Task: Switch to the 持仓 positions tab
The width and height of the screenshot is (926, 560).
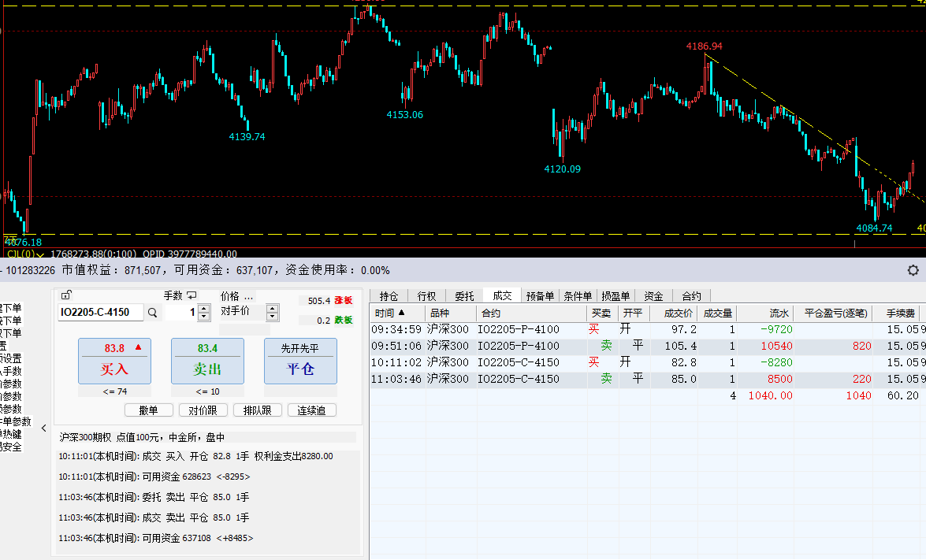Action: [389, 296]
